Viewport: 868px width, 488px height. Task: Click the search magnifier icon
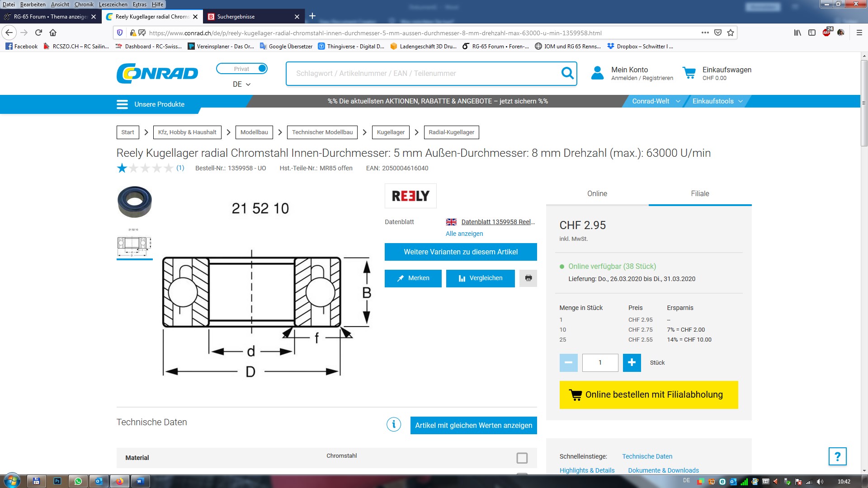[x=567, y=73]
